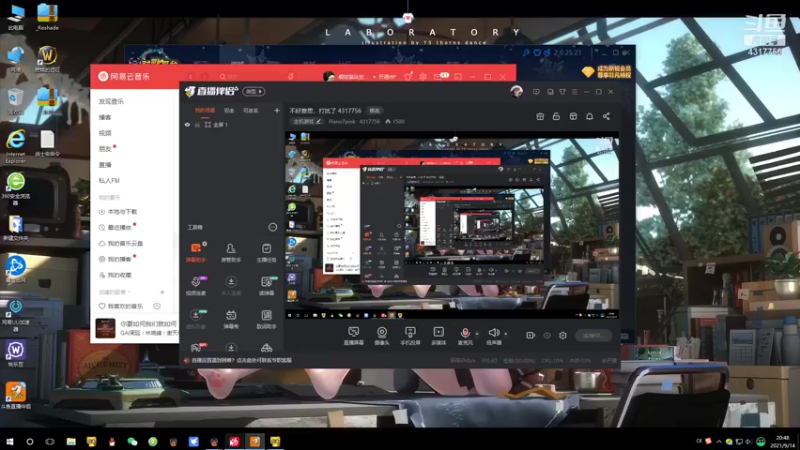Open the streamer avatar in 直播伴侣 title bar
800x450 pixels.
[x=516, y=91]
